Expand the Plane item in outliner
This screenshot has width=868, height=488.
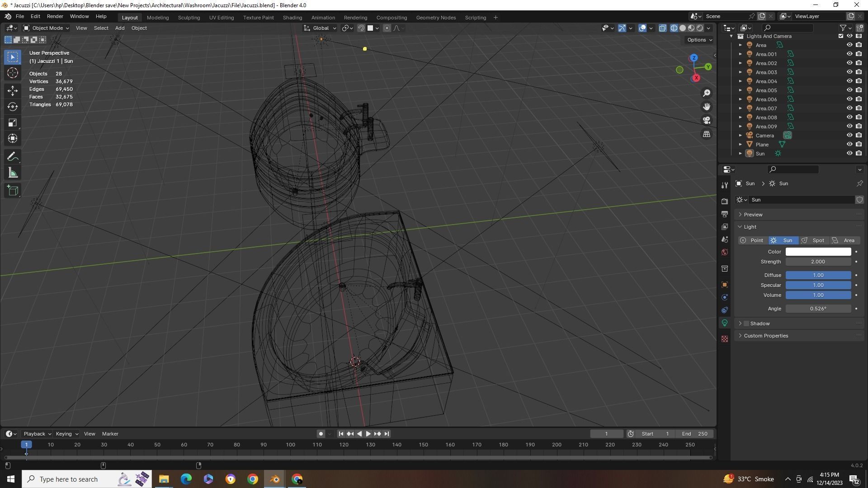[740, 145]
